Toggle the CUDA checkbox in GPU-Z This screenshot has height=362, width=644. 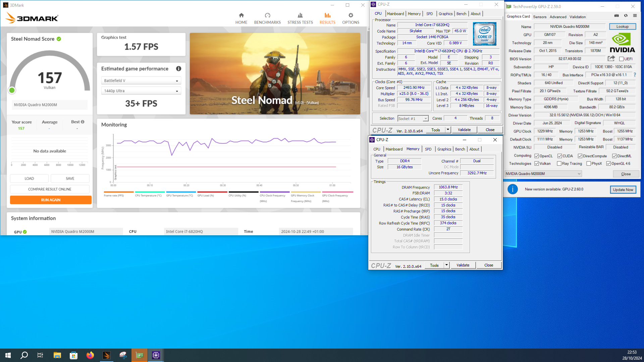[559, 156]
